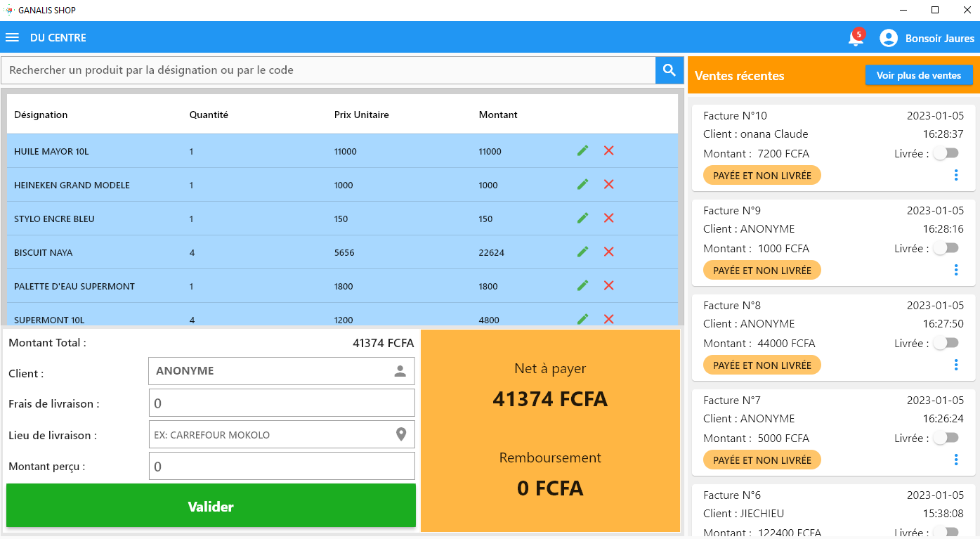
Task: Open more options for Facture N°10
Action: pyautogui.click(x=956, y=175)
